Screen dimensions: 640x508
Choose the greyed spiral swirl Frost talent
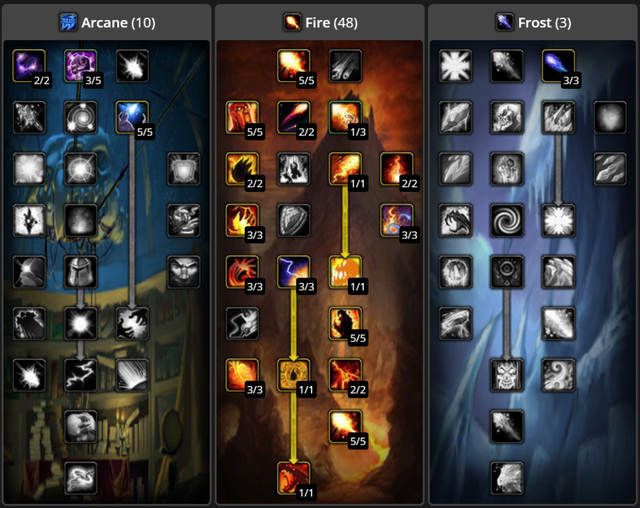click(507, 221)
